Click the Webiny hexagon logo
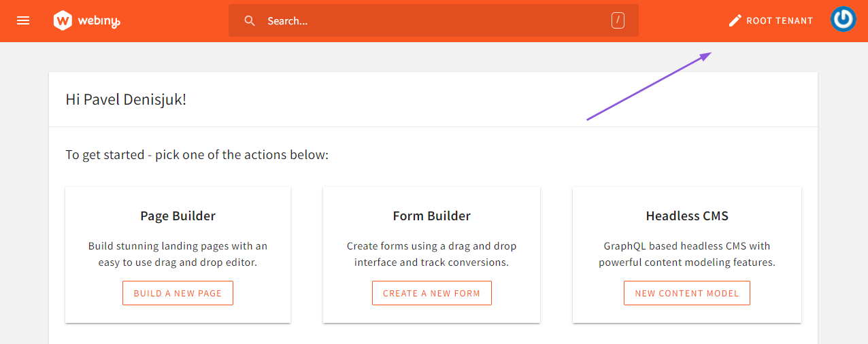Screen dimensions: 868x344 click(63, 20)
